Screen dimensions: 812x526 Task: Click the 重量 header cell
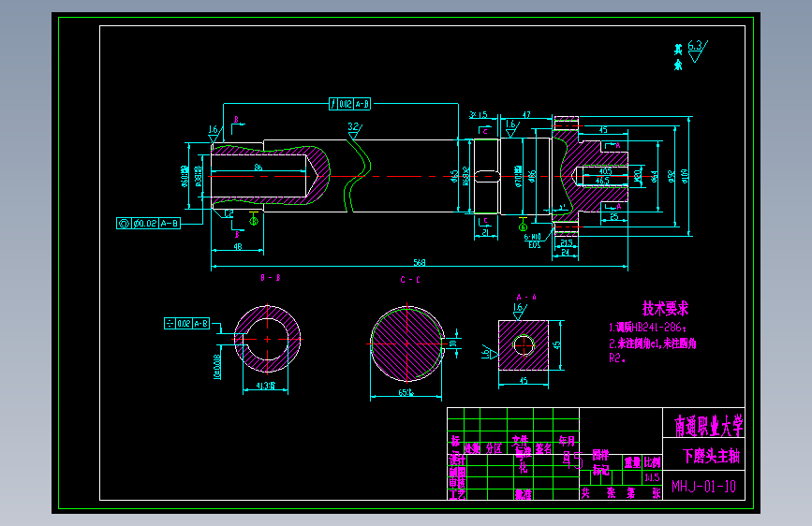click(x=632, y=462)
